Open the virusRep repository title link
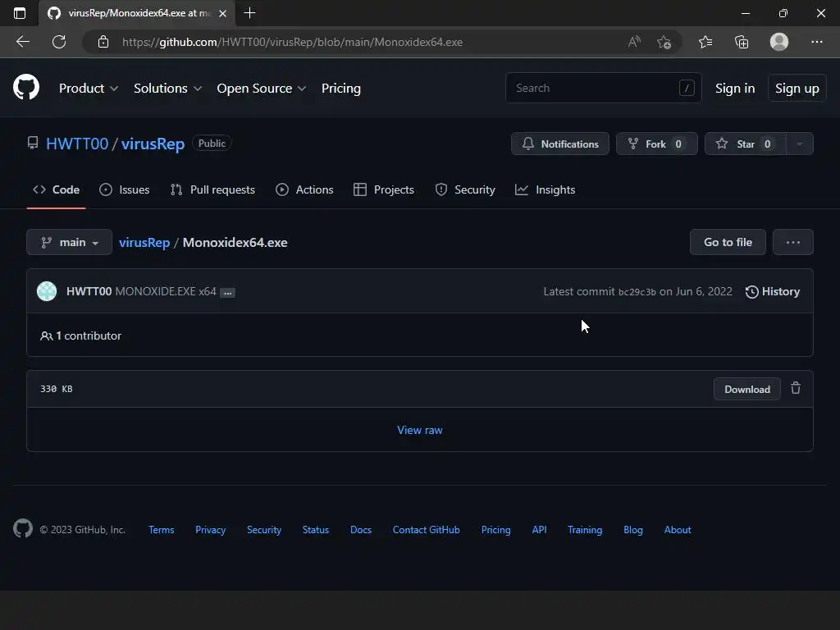The height and width of the screenshot is (630, 840). click(x=153, y=144)
